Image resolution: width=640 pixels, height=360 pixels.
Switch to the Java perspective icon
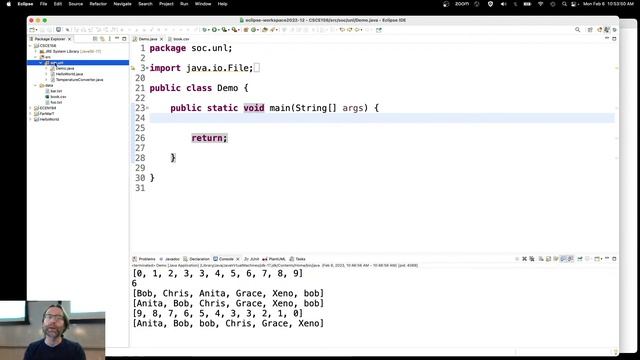click(607, 30)
